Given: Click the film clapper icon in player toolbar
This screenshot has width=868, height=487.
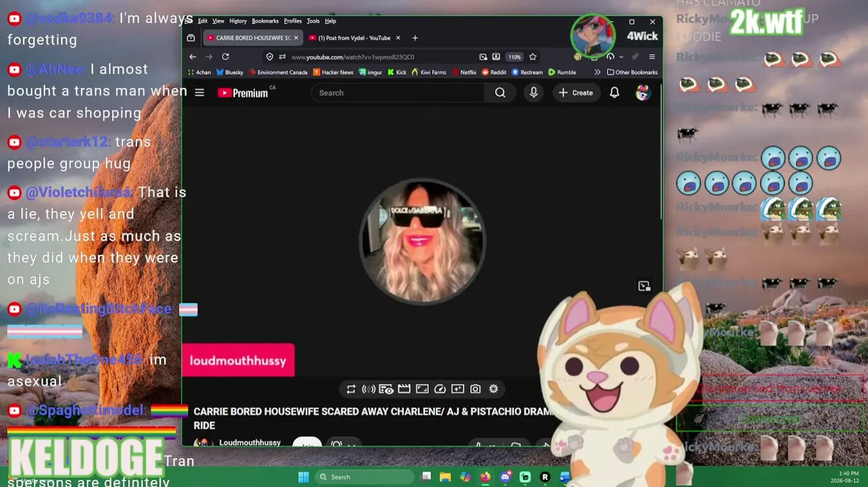Looking at the screenshot, I should (x=404, y=389).
